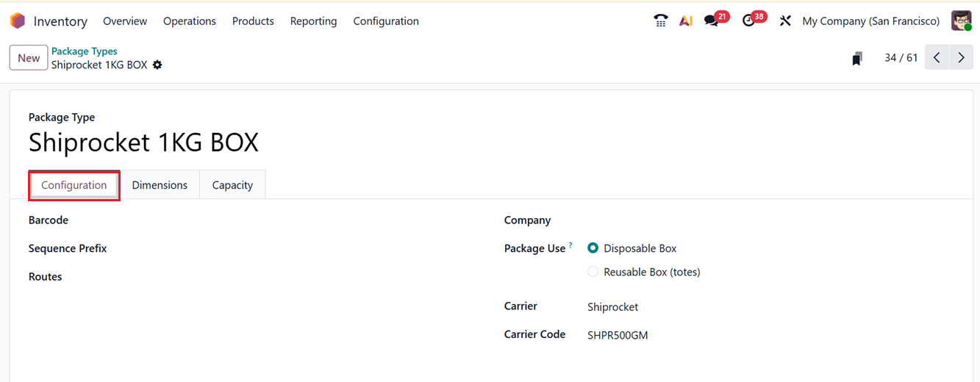
Task: Go to the next record arrow
Action: coord(961,58)
